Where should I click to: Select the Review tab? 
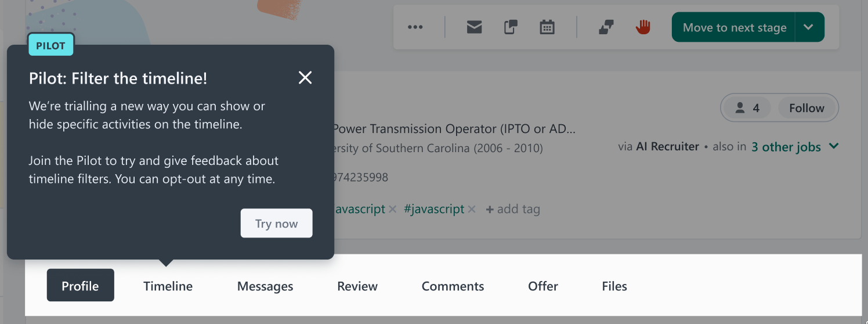click(357, 286)
